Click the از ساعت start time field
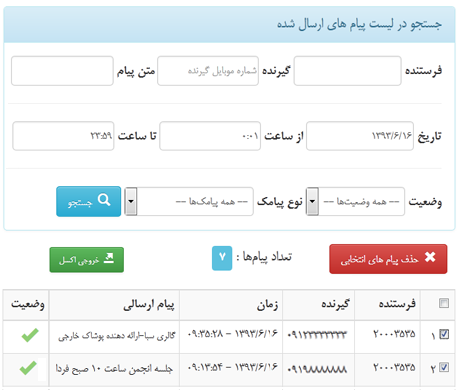 tap(210, 136)
